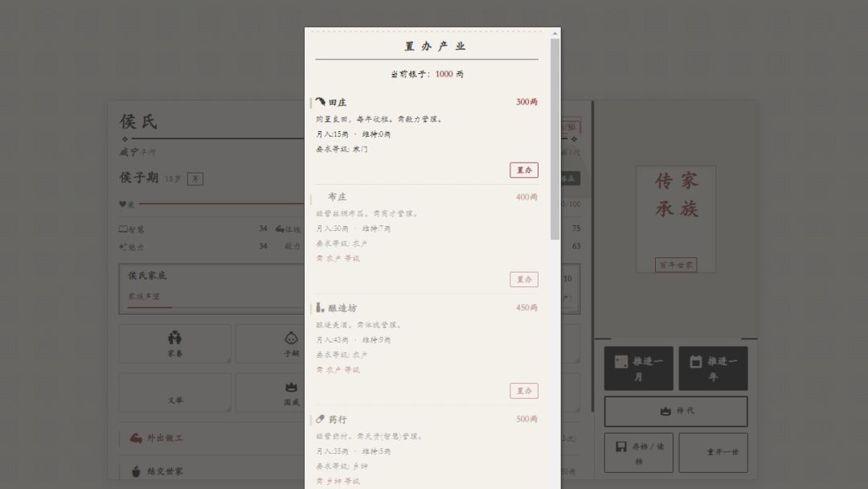Click the 魅力 sparkle icon
Viewport: 868px width, 489px height.
pos(122,246)
